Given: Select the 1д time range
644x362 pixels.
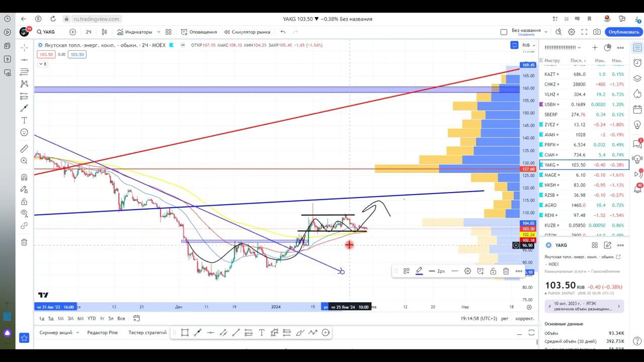Looking at the screenshot, I should click(42, 318).
